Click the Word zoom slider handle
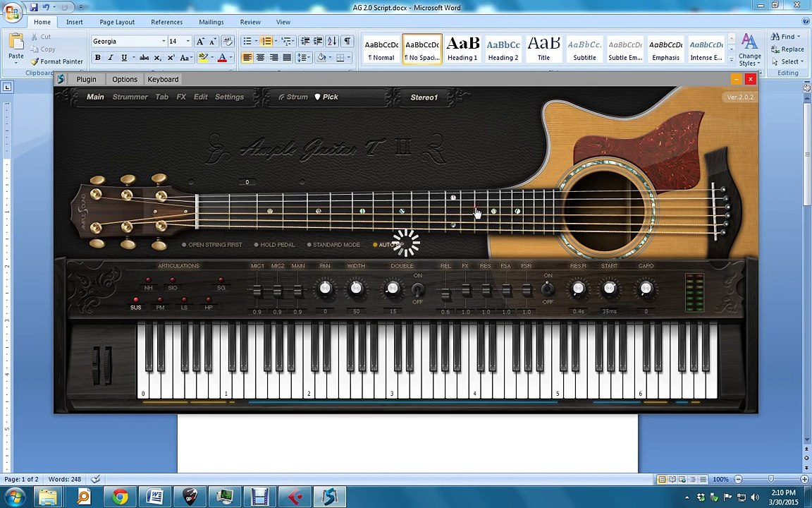Image resolution: width=812 pixels, height=508 pixels. [x=771, y=480]
